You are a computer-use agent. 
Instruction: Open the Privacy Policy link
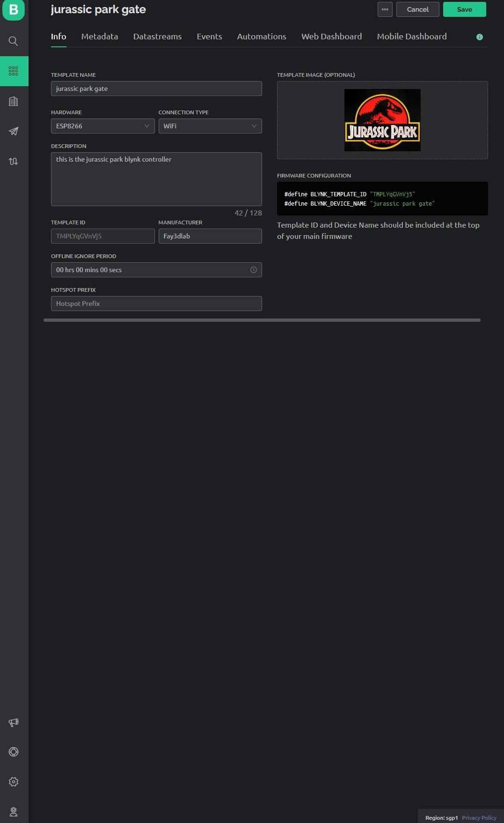coord(479,818)
